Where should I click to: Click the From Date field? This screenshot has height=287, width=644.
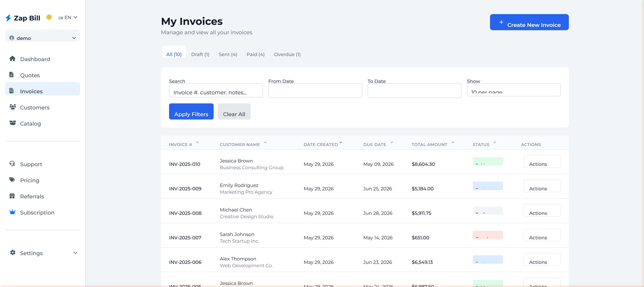pos(315,91)
